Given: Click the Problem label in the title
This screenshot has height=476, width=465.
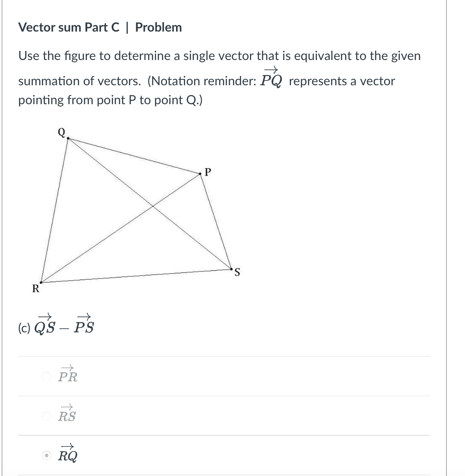Looking at the screenshot, I should click(x=159, y=27).
